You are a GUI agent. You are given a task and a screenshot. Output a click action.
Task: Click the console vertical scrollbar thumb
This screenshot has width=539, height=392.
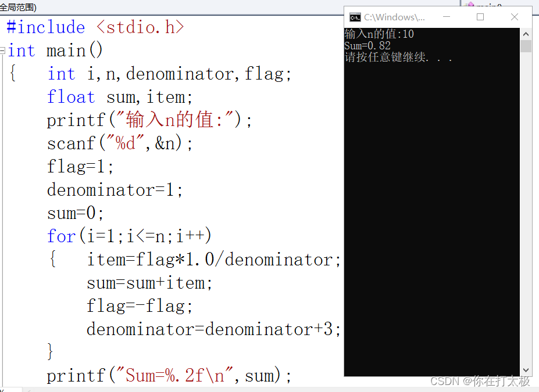point(526,46)
